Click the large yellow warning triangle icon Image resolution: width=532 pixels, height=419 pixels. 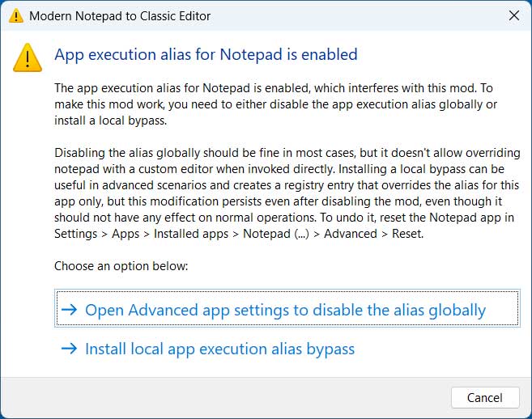[27, 57]
